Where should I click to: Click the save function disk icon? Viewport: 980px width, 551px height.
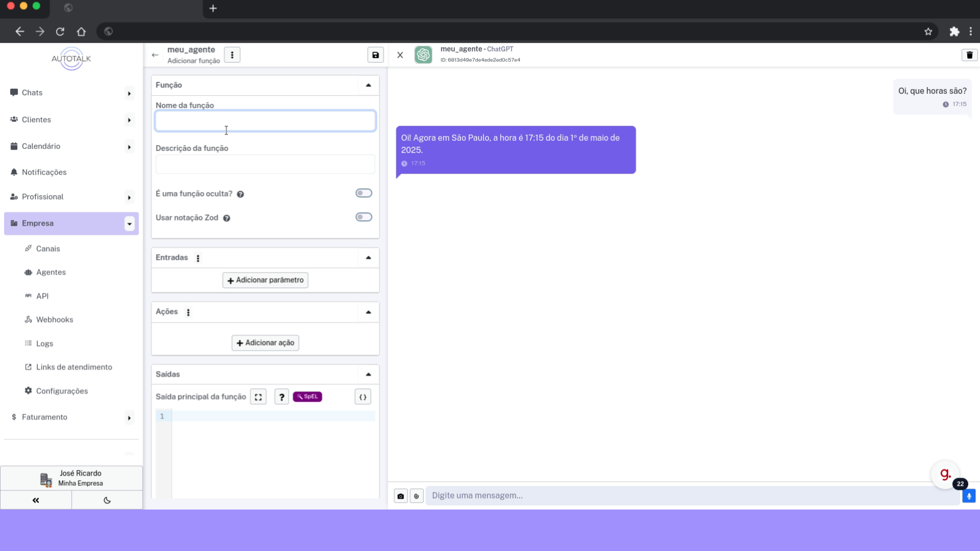(x=375, y=55)
